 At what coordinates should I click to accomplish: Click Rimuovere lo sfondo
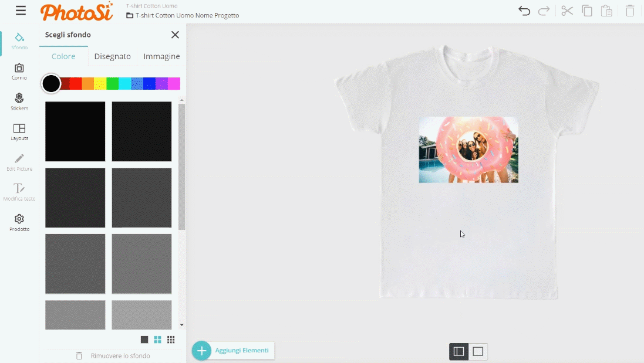(x=120, y=356)
